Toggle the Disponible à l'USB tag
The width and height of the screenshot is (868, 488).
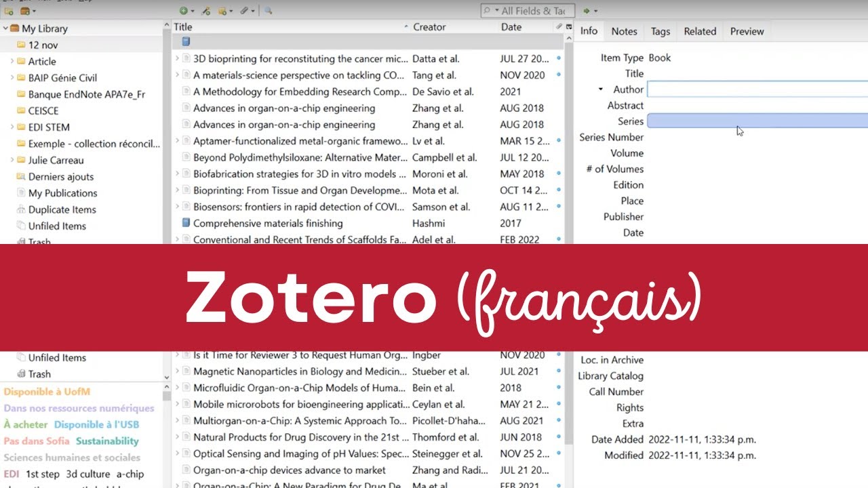[96, 424]
